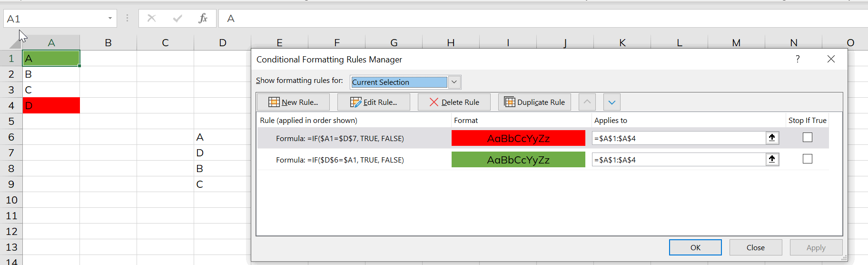Click Applies to field of red rule
This screenshot has height=265, width=868.
point(678,138)
